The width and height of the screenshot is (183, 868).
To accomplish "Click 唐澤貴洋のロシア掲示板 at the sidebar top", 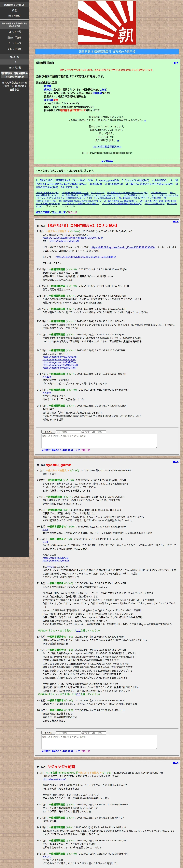I will [x=14, y=5].
